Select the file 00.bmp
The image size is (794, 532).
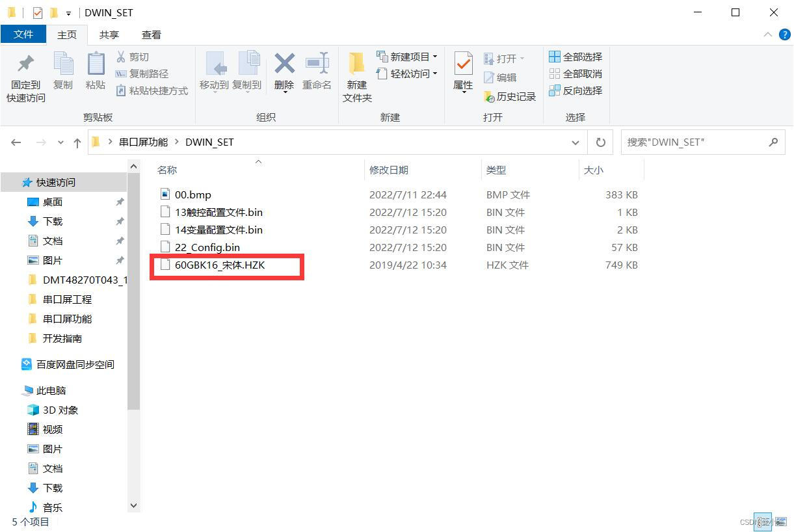(x=192, y=194)
